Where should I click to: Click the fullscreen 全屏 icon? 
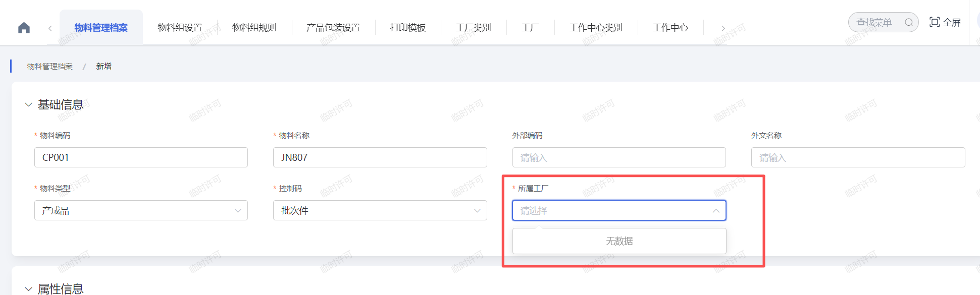(x=935, y=22)
